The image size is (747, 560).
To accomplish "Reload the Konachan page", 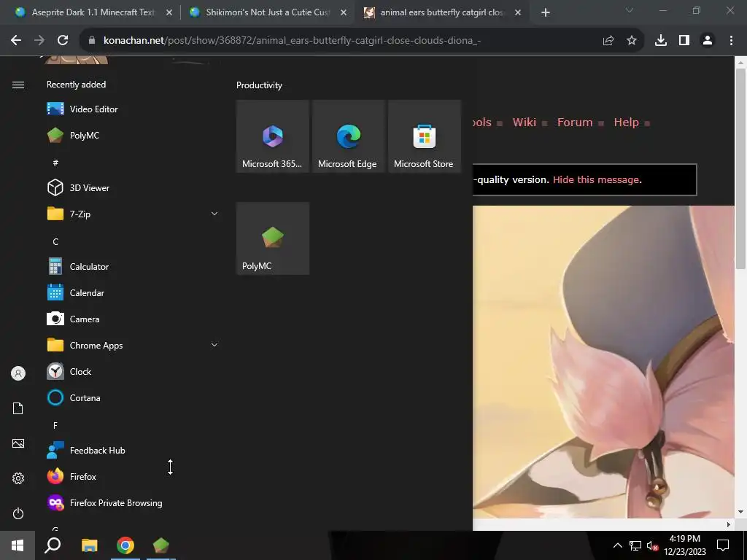I will tap(63, 41).
